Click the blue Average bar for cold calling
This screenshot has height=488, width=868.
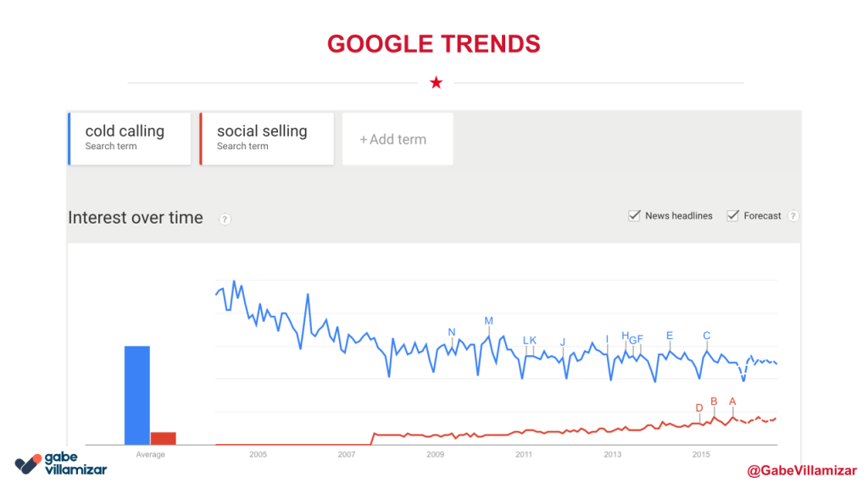click(x=137, y=394)
